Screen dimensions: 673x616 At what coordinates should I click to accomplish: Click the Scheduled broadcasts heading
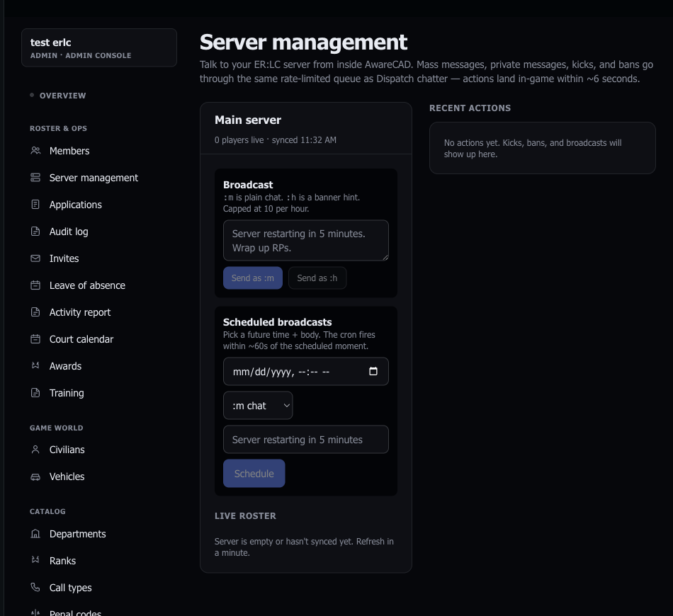pyautogui.click(x=277, y=322)
